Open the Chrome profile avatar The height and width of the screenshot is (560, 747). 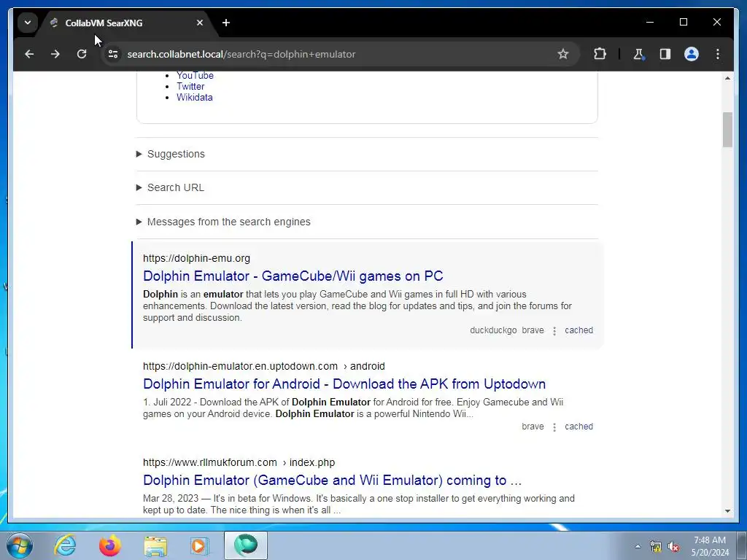[692, 54]
